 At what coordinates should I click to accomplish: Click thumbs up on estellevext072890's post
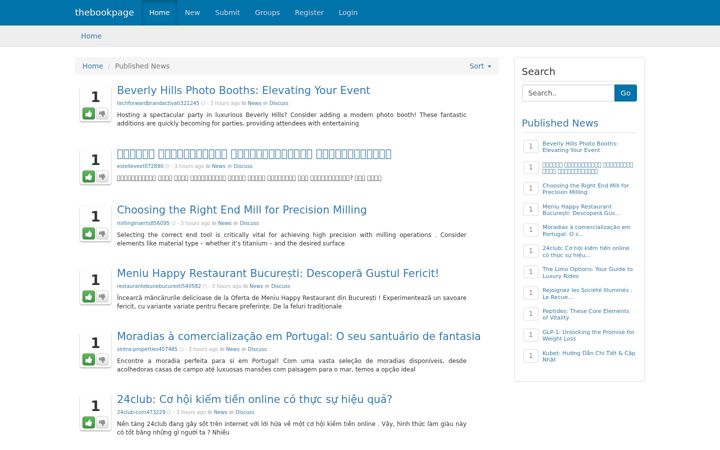click(89, 176)
